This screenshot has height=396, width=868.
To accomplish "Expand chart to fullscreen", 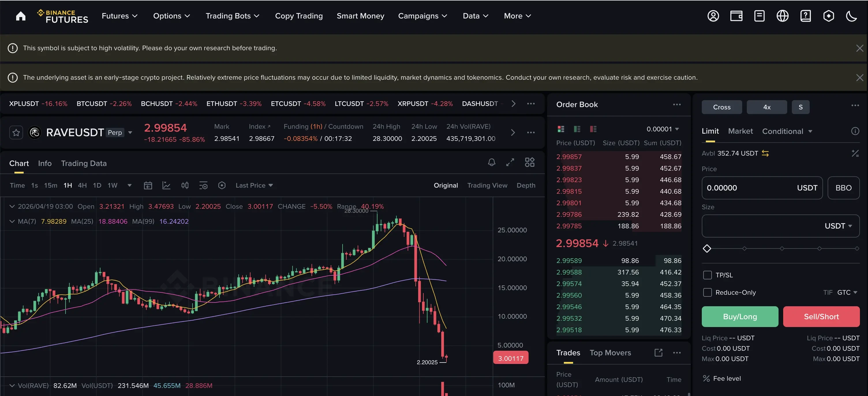I will point(510,162).
